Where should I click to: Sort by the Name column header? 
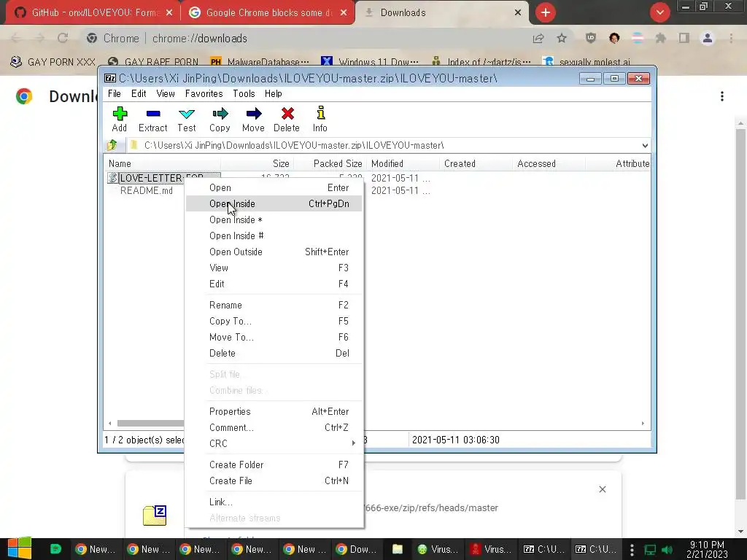163,163
